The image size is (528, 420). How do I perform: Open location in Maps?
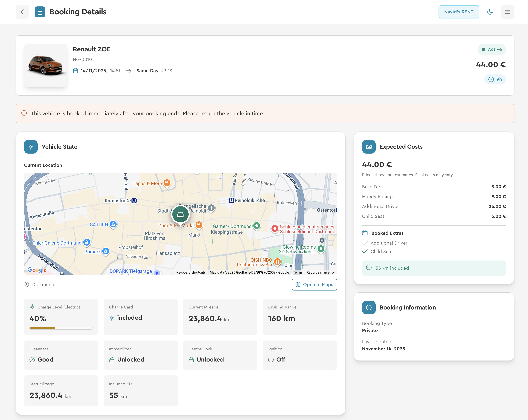[x=314, y=284]
